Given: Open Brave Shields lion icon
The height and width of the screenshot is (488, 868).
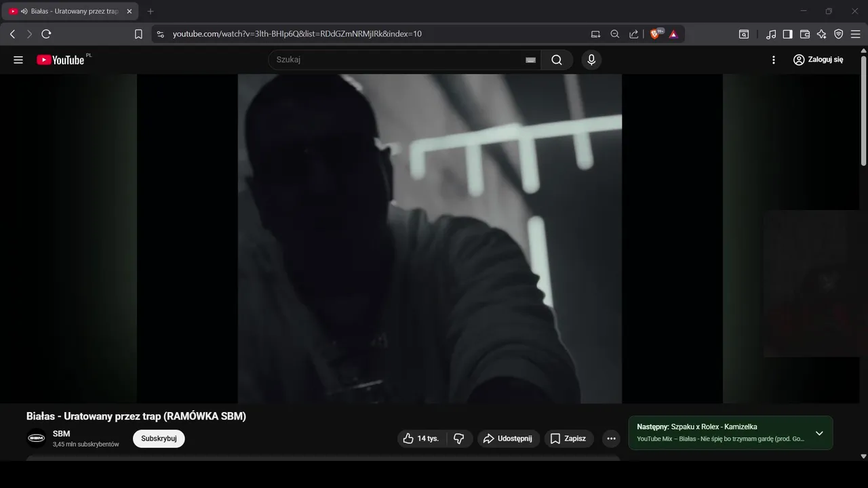Looking at the screenshot, I should 656,34.
